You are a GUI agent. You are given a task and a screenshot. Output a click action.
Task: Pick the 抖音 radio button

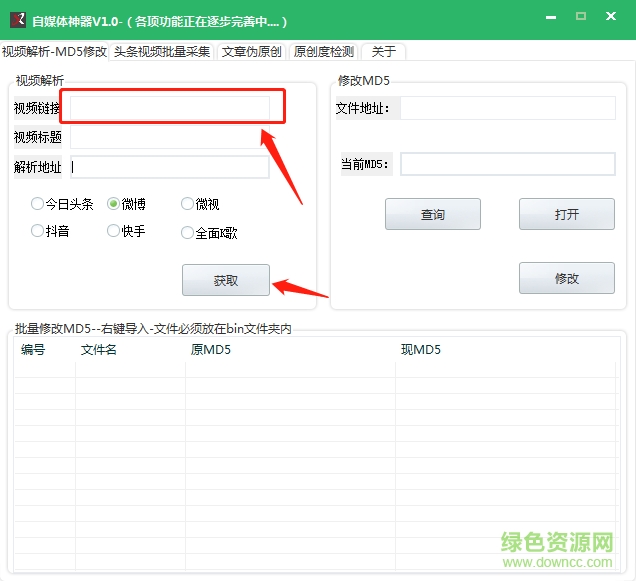tap(38, 231)
